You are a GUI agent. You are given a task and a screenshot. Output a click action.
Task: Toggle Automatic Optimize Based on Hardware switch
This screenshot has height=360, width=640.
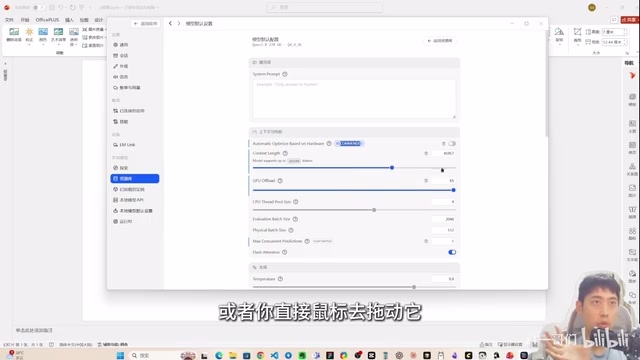pyautogui.click(x=452, y=144)
